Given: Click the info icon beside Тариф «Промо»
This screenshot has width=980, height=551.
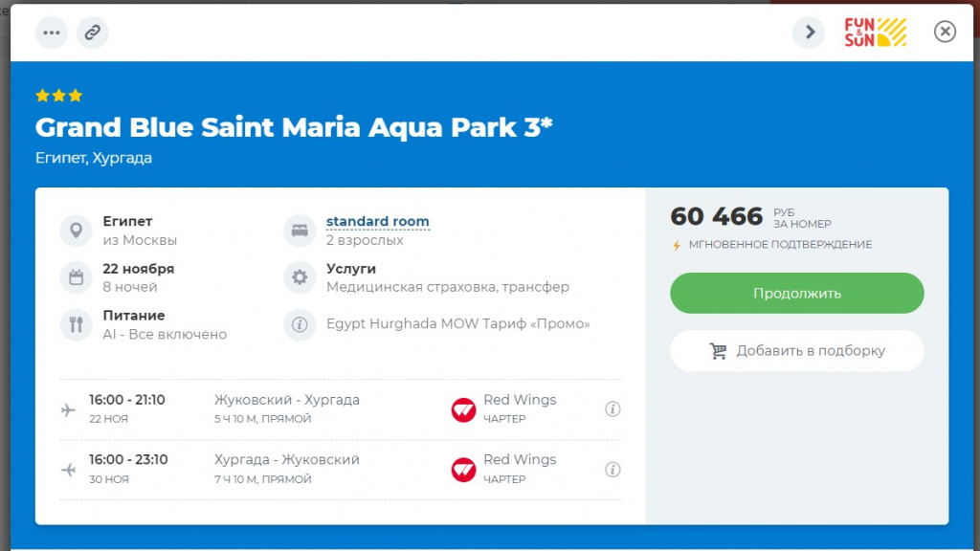Looking at the screenshot, I should [300, 324].
